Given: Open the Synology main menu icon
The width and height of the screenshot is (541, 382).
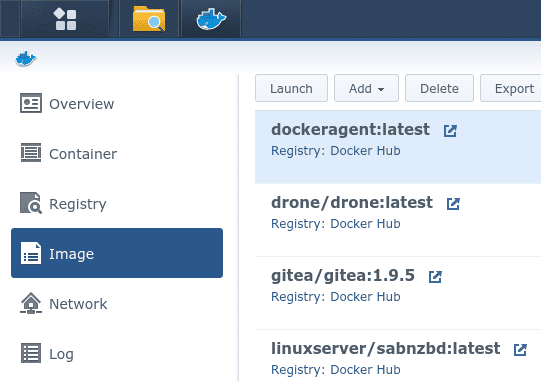Looking at the screenshot, I should [x=65, y=19].
